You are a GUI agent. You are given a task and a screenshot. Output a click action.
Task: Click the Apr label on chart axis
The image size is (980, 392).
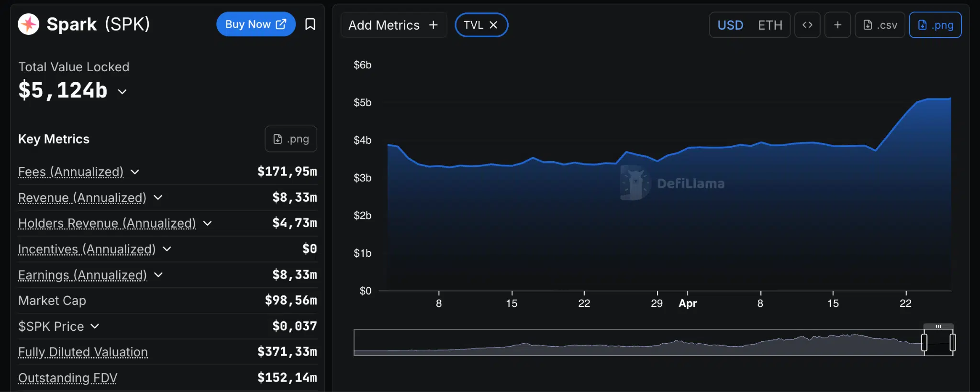[x=688, y=303]
